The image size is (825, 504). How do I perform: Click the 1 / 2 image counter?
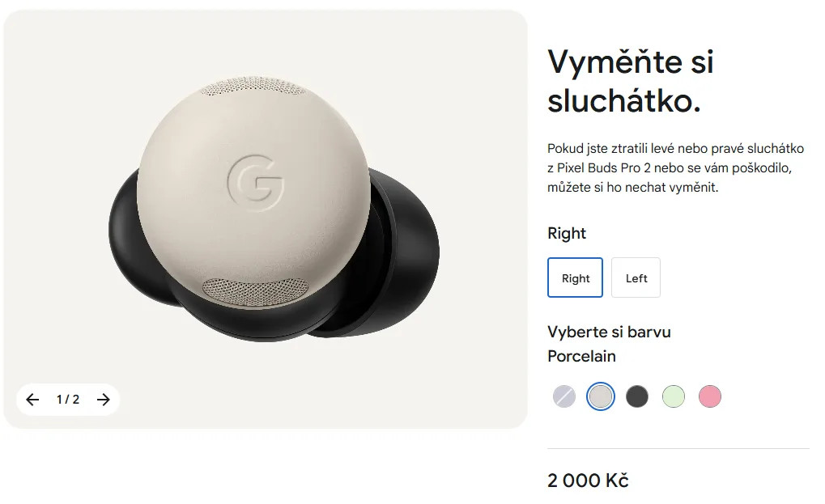[68, 400]
